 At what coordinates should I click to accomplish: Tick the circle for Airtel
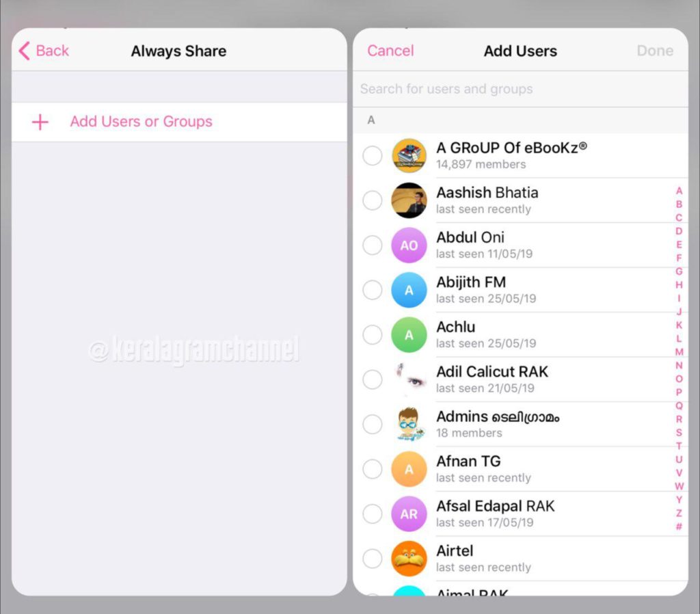(373, 559)
